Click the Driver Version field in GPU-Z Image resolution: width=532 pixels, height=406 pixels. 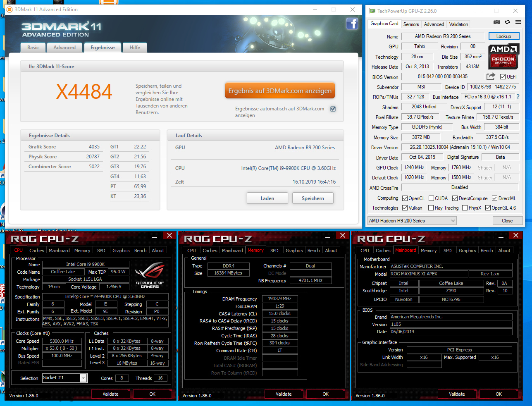460,147
